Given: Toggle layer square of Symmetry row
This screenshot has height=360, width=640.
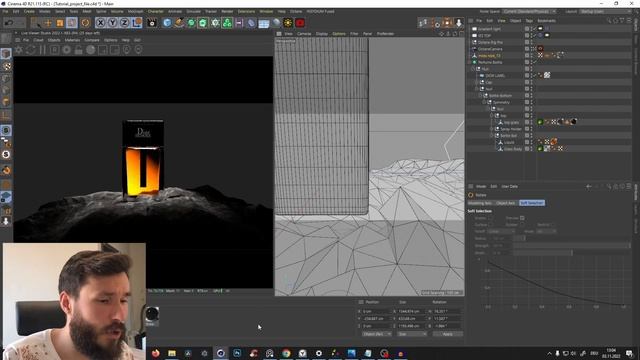Looking at the screenshot, I should 527,102.
